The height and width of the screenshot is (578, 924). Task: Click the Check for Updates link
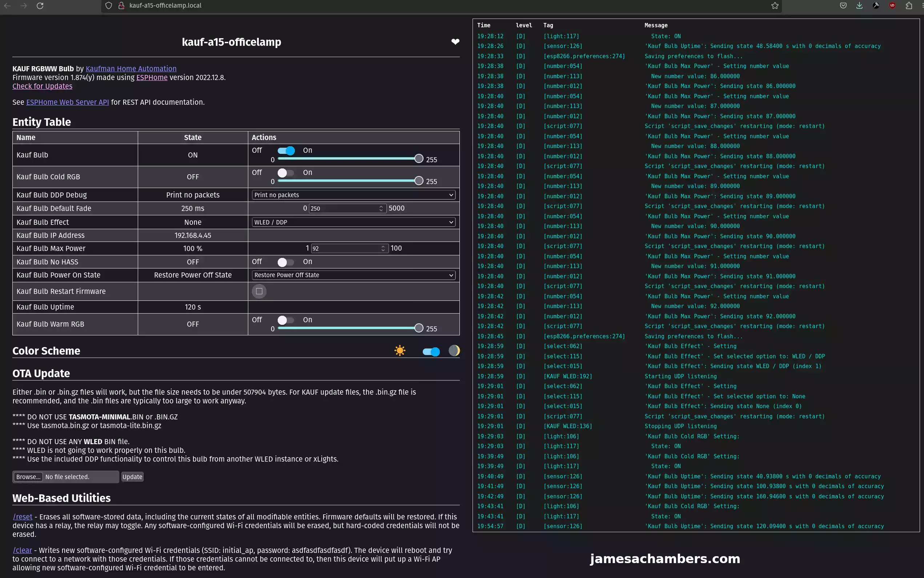42,86
